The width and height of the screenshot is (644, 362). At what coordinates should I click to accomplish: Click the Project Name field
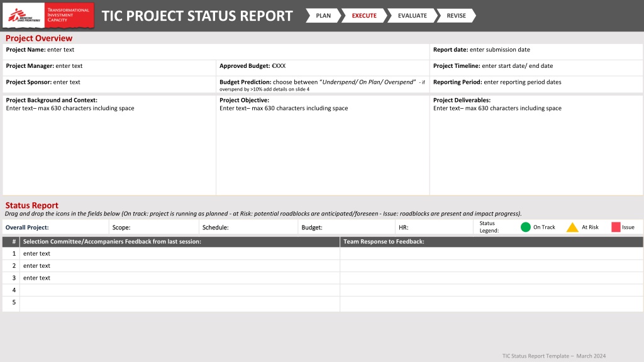click(216, 52)
